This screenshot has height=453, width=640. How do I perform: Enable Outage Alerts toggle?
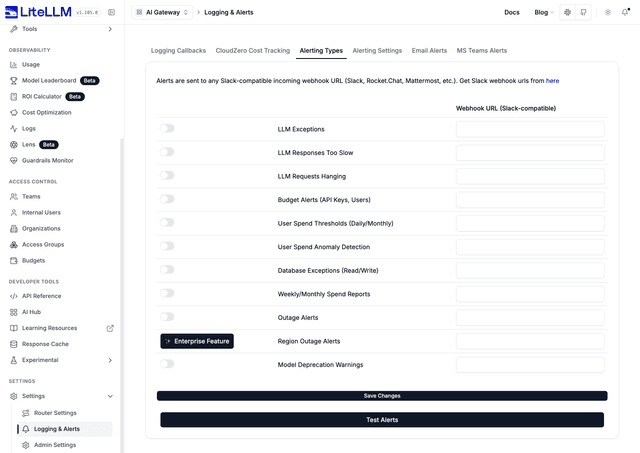click(x=167, y=317)
